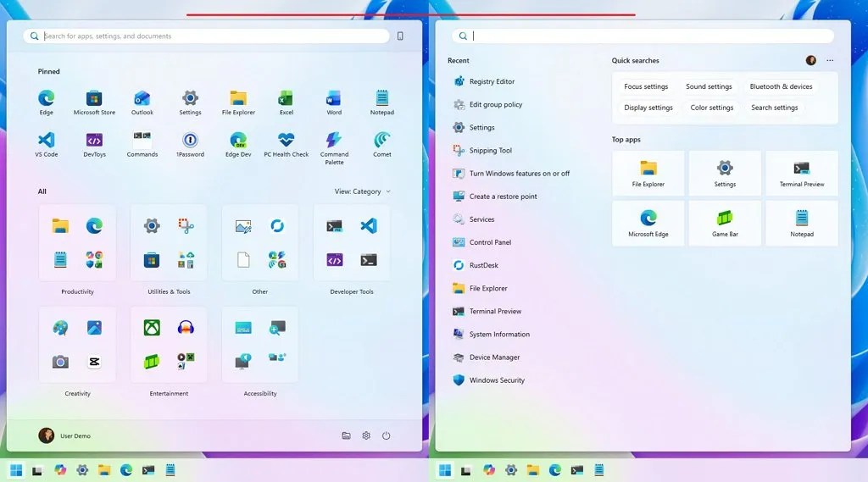The image size is (868, 482).
Task: Open File Explorer top app tile
Action: pos(648,173)
